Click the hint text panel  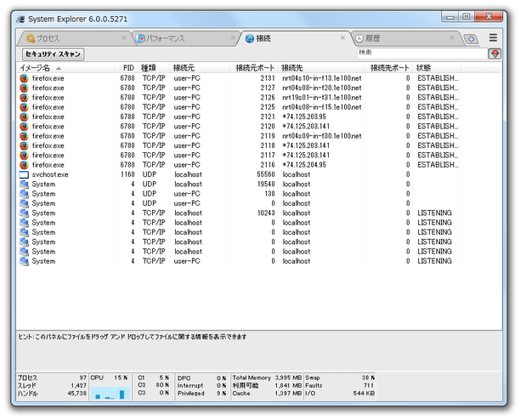click(x=258, y=350)
